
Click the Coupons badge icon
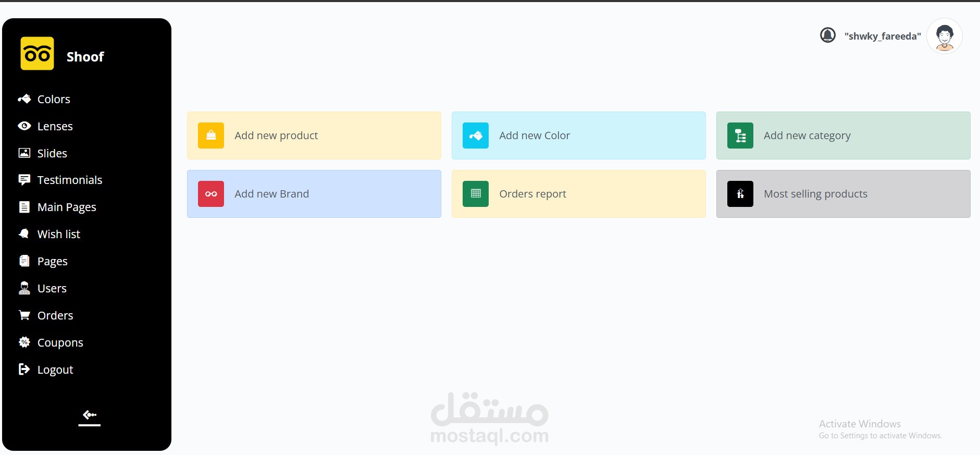click(x=24, y=342)
